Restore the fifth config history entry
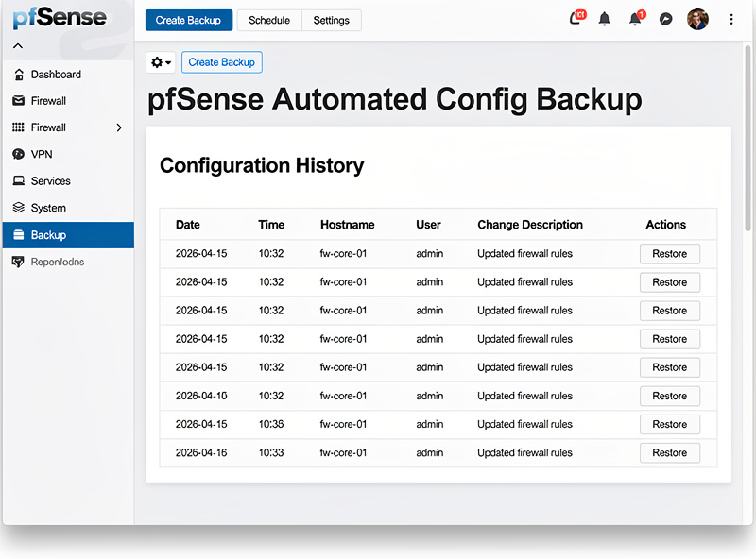756x559 pixels. (670, 367)
